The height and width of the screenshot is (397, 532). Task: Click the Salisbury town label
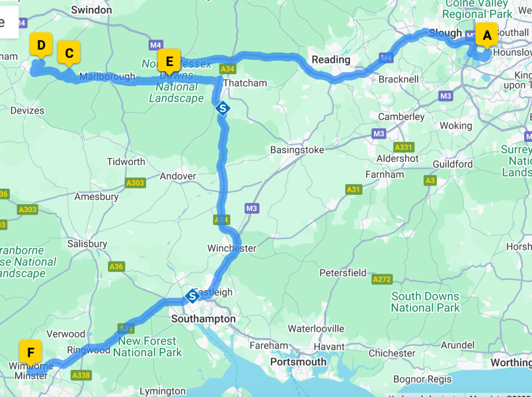click(87, 244)
